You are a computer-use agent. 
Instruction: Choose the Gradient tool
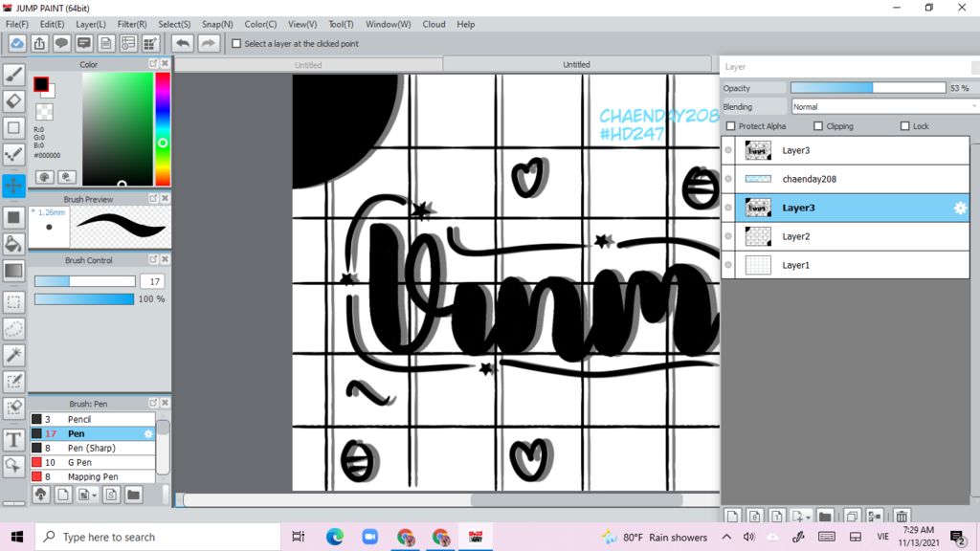point(13,271)
